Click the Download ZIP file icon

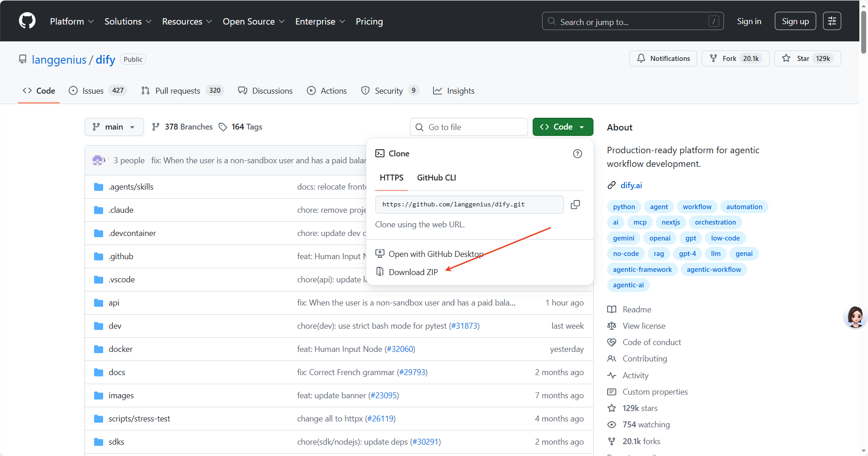tap(380, 272)
